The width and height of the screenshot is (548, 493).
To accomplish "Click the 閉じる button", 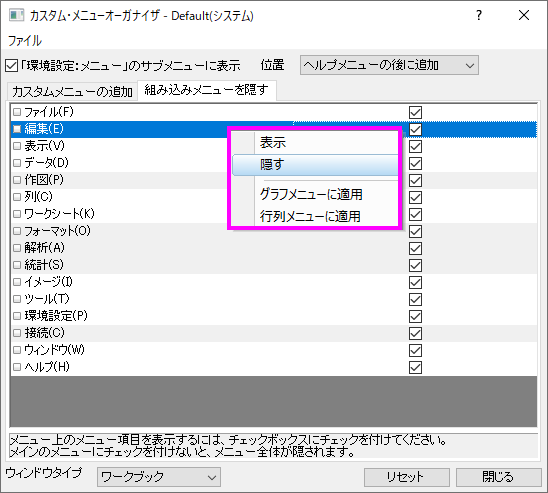I will (499, 477).
